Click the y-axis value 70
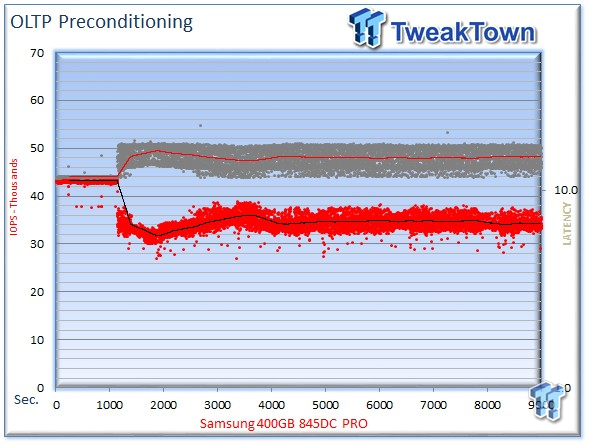589x445 pixels. pyautogui.click(x=37, y=53)
